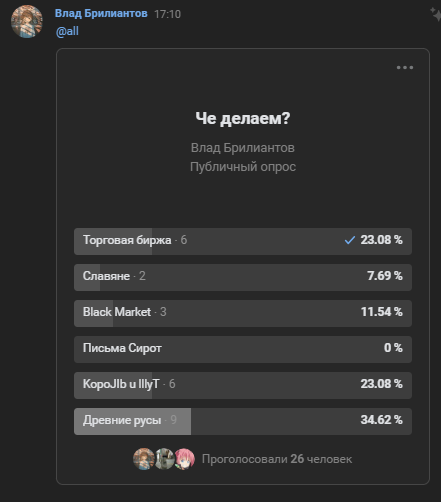Pick the KopoJIb u IIIyT poll option
The height and width of the screenshot is (502, 441).
pyautogui.click(x=243, y=385)
